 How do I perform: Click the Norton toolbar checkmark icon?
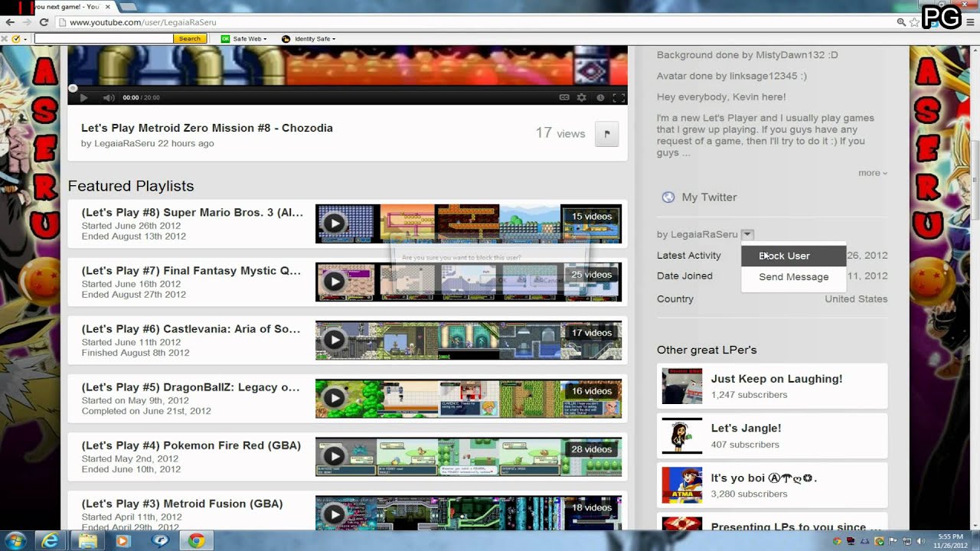click(x=16, y=38)
